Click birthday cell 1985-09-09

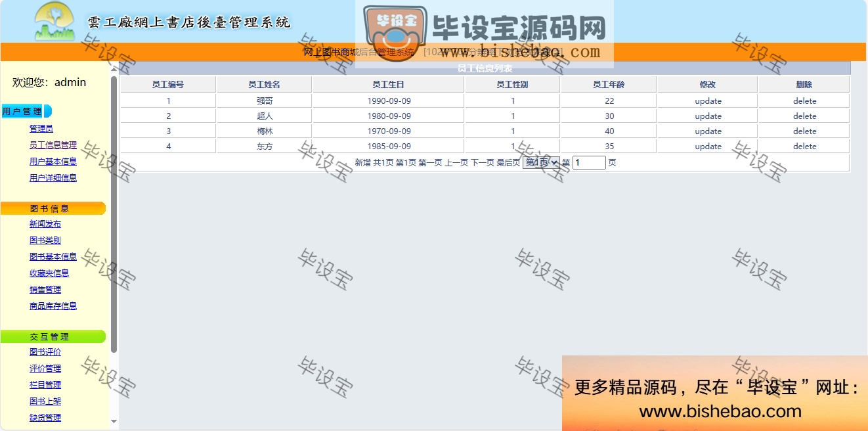[x=389, y=147]
